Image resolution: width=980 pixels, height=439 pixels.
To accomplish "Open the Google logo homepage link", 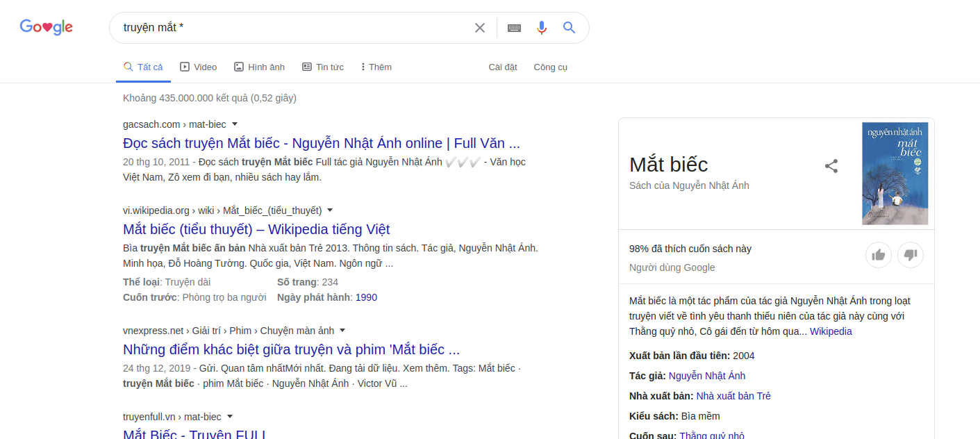I will (47, 27).
